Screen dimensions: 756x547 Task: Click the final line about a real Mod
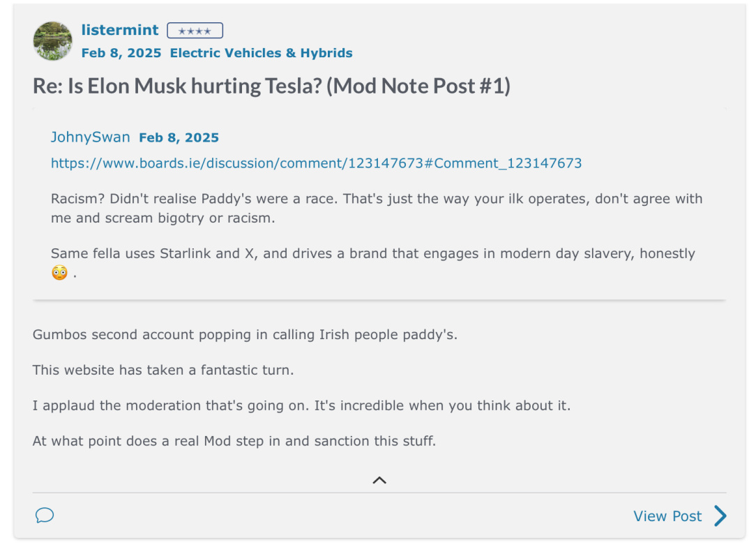pyautogui.click(x=234, y=441)
